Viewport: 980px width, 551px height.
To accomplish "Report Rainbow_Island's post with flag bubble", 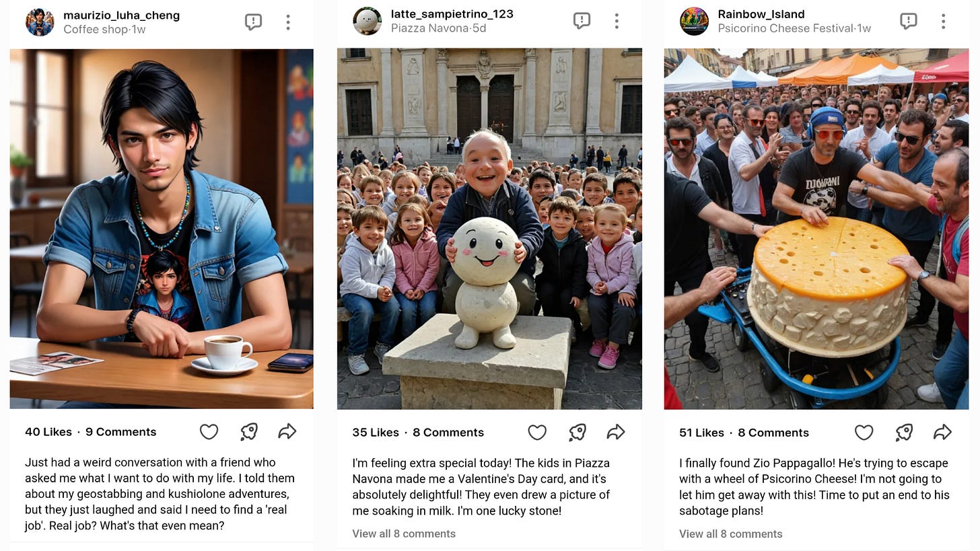I will point(909,21).
